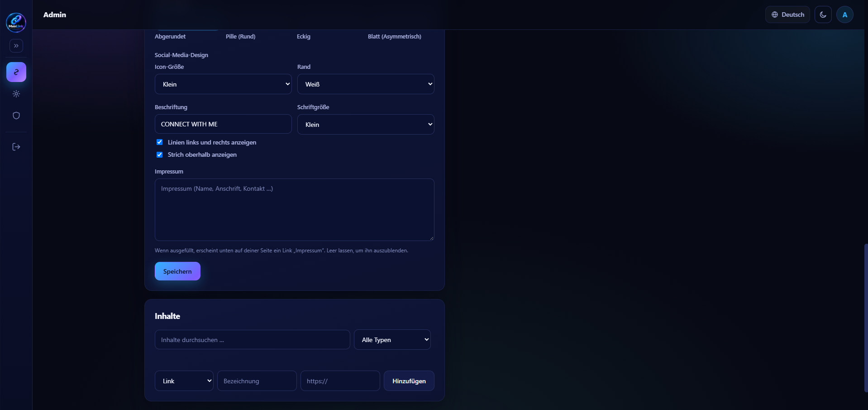Log out using the exit icon
Screen dimensions: 868x410
16,147
